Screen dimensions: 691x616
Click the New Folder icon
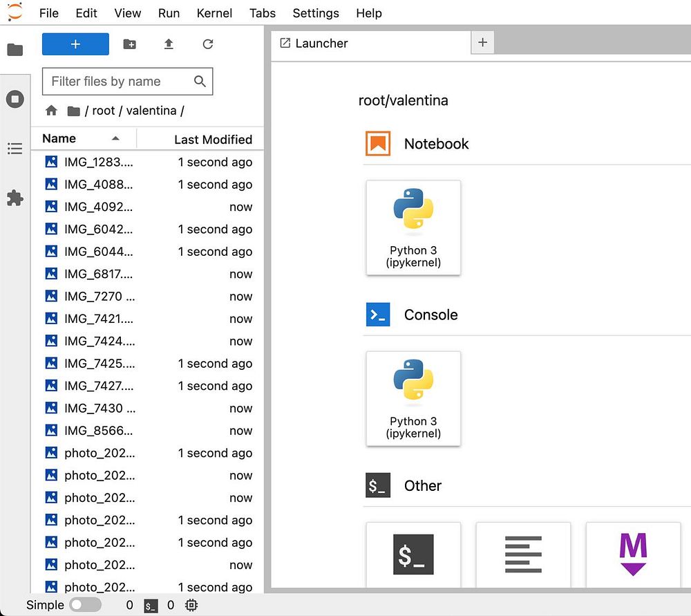(x=130, y=44)
